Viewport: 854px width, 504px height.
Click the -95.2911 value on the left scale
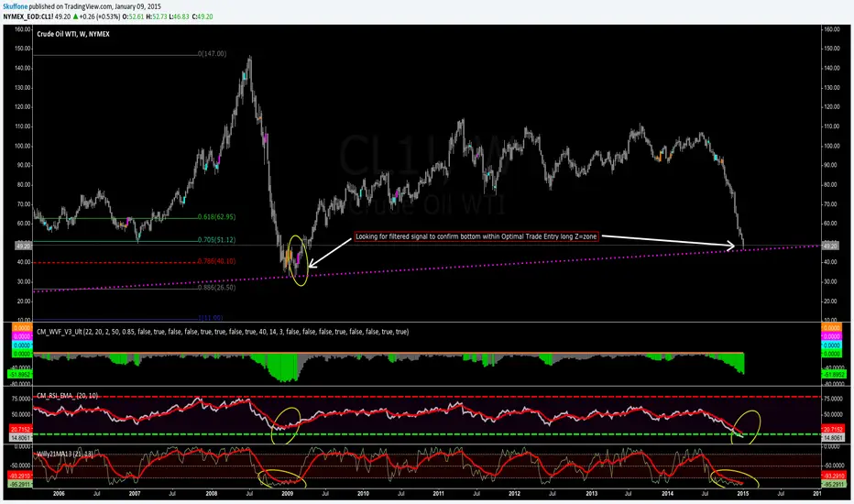coord(21,484)
